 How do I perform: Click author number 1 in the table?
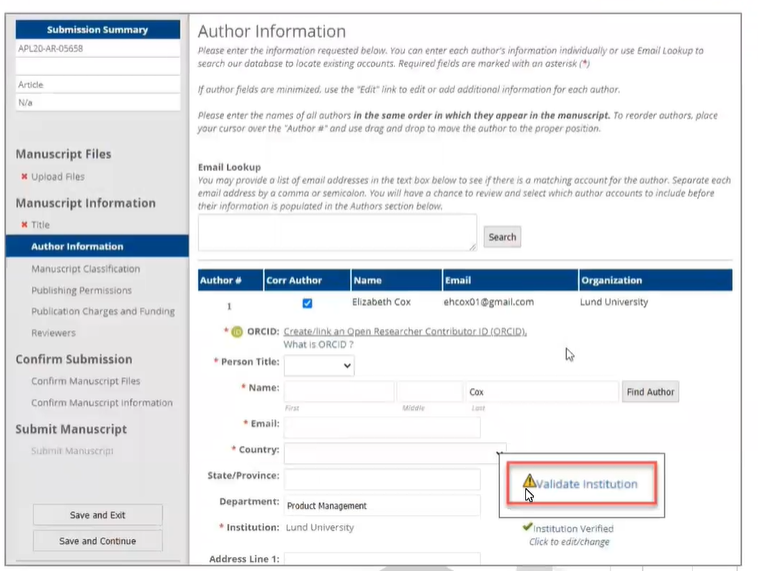pos(229,306)
